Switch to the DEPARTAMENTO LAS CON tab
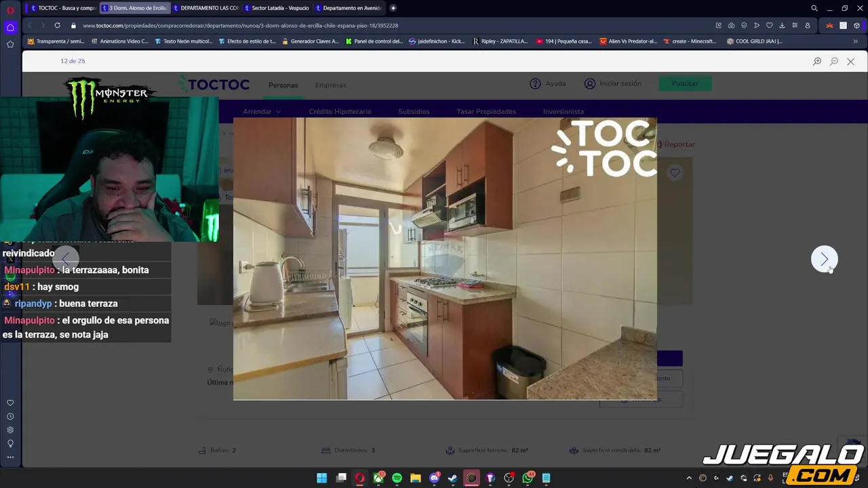The width and height of the screenshot is (868, 488). click(x=205, y=8)
